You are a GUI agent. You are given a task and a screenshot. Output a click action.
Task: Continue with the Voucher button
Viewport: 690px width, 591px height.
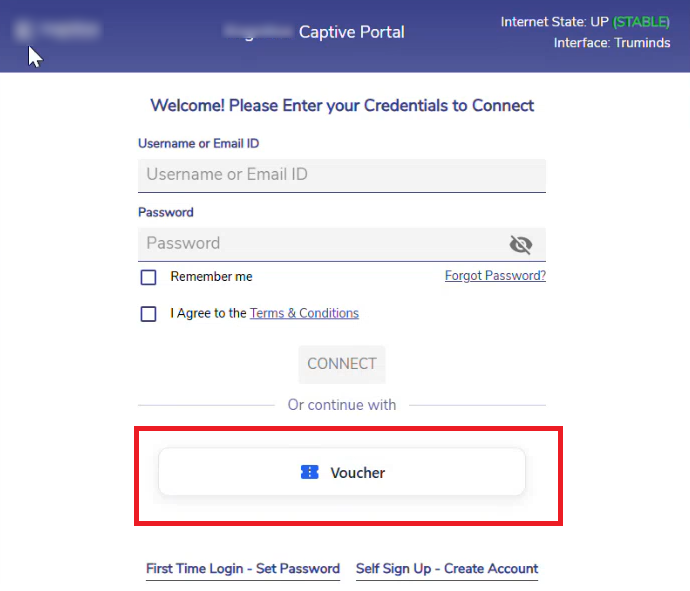(342, 472)
